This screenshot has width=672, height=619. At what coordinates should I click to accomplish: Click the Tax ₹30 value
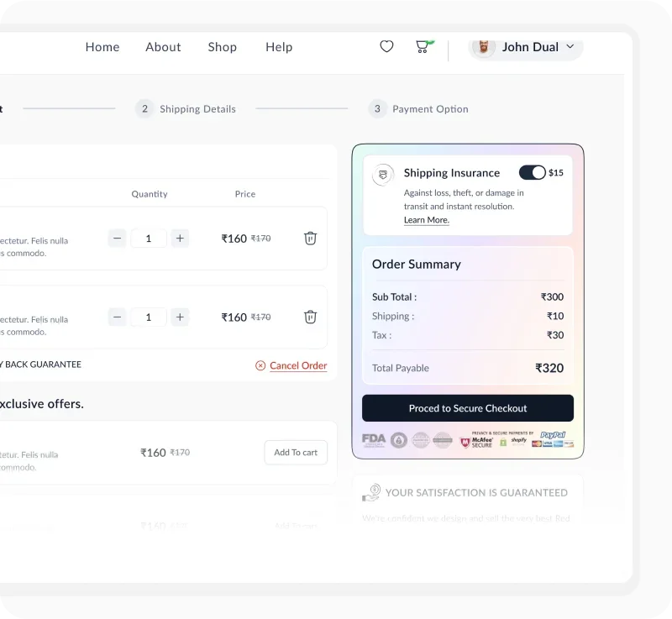click(555, 335)
